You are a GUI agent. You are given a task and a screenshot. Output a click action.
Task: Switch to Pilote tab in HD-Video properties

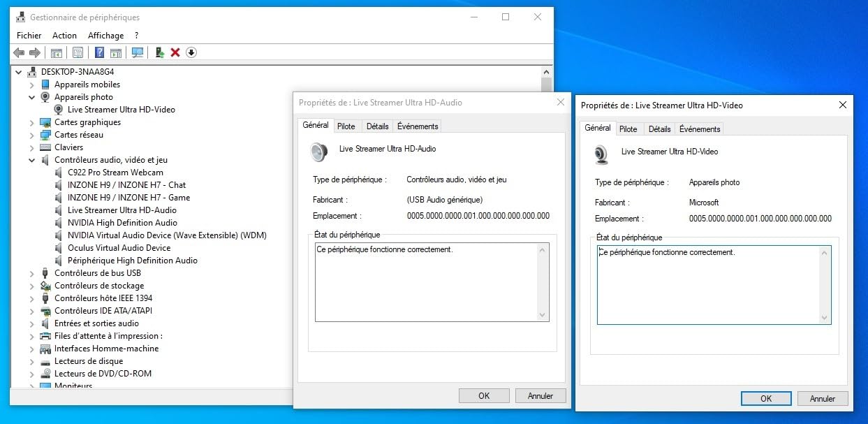tap(628, 129)
